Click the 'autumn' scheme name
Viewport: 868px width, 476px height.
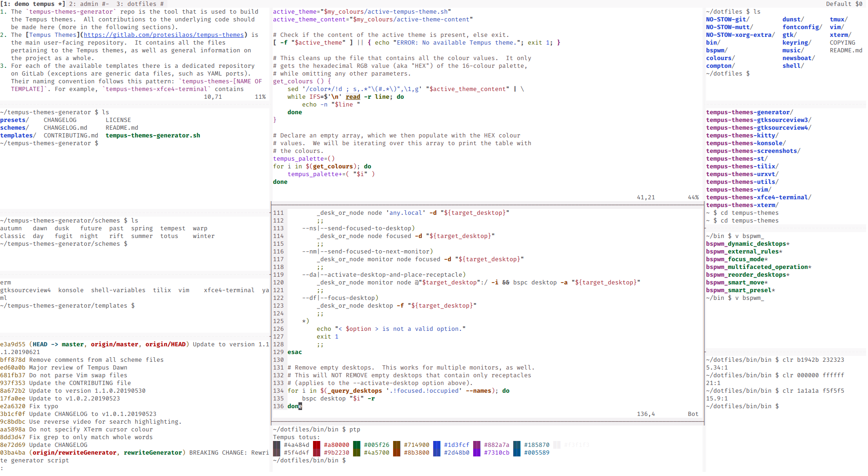pyautogui.click(x=11, y=228)
